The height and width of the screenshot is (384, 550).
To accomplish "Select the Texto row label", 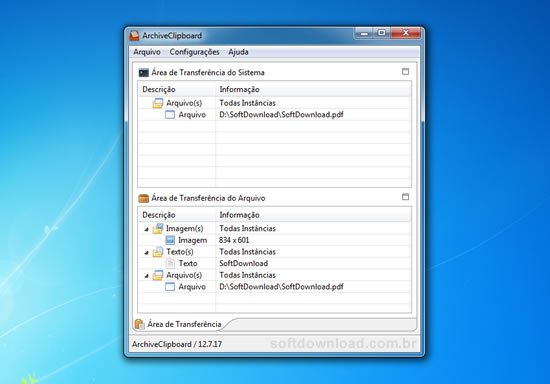I will (x=188, y=263).
